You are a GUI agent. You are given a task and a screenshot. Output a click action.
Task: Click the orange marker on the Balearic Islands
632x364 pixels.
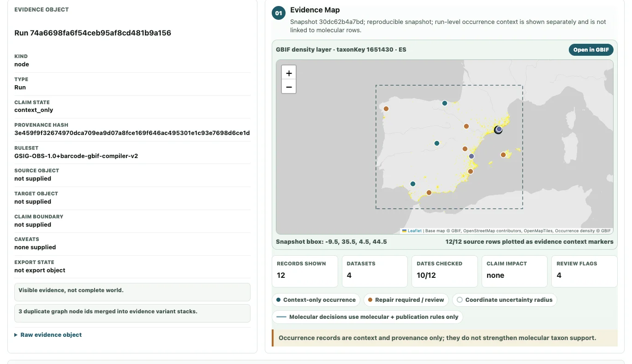pos(503,155)
